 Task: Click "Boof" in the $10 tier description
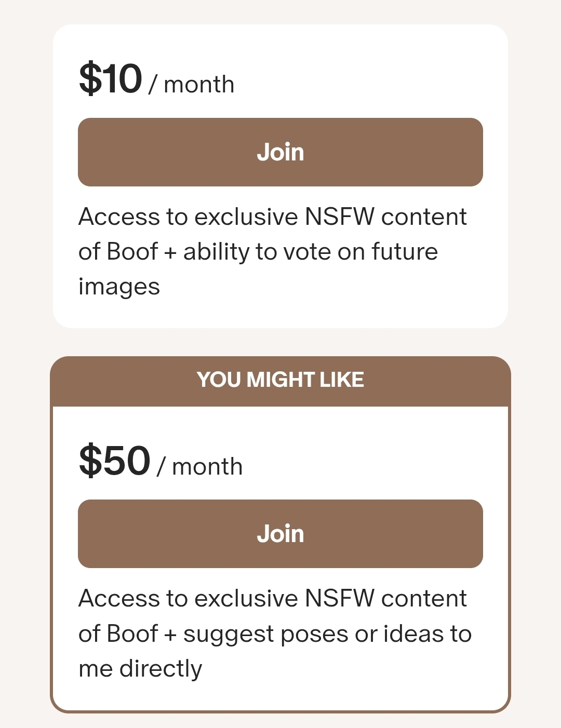point(132,252)
